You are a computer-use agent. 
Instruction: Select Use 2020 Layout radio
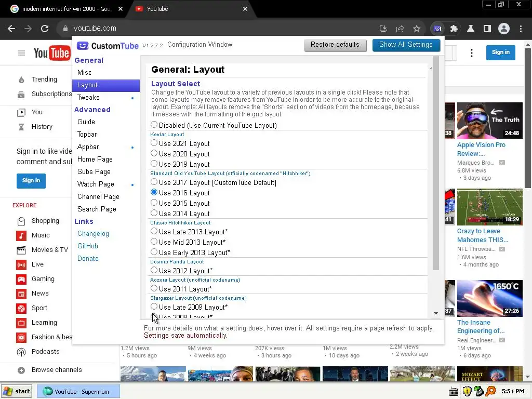[154, 153]
